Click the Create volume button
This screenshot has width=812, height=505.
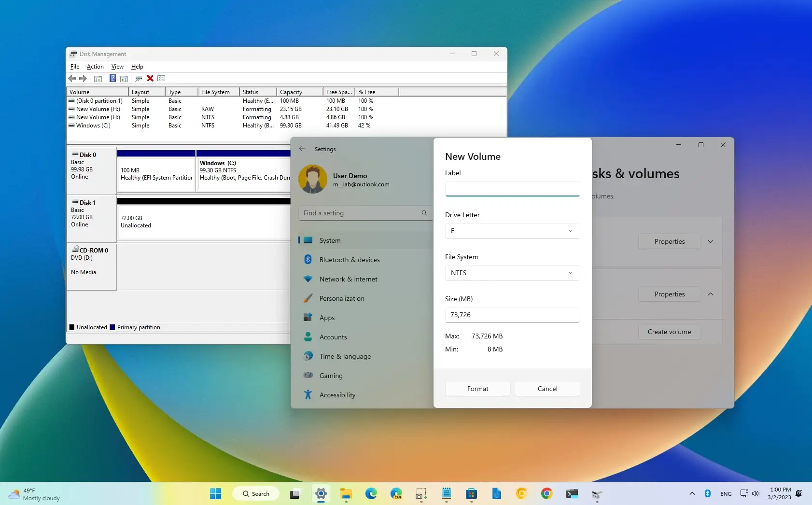click(x=669, y=332)
